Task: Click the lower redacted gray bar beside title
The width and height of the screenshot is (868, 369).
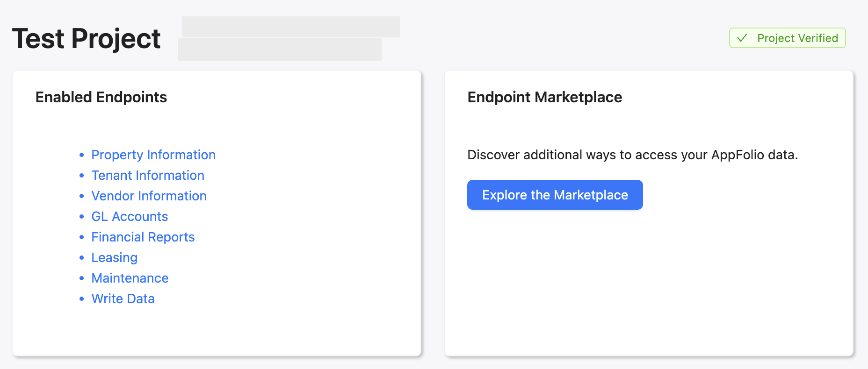Action: (x=279, y=50)
